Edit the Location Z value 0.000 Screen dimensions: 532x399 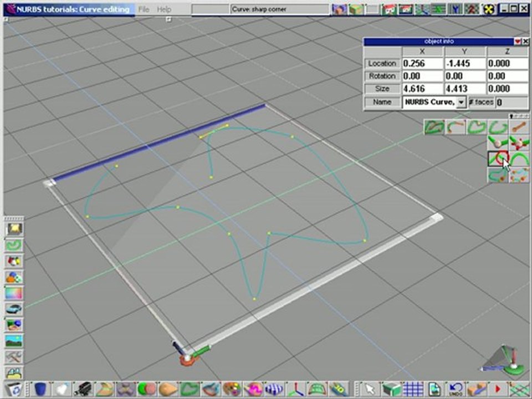click(x=508, y=63)
